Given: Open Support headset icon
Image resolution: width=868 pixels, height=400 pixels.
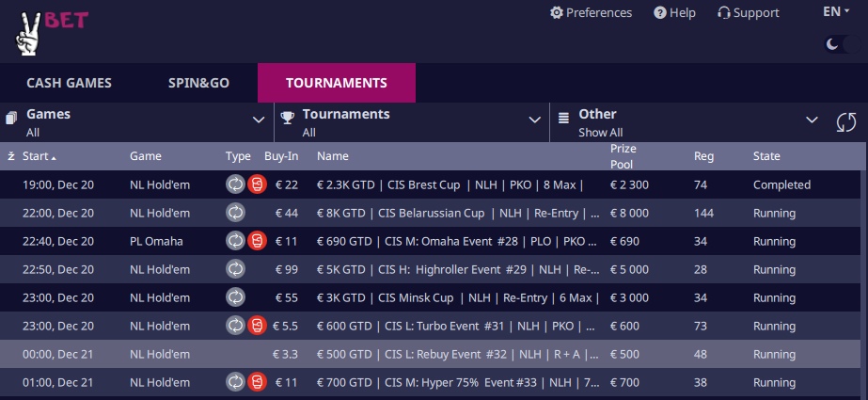Looking at the screenshot, I should [x=723, y=13].
